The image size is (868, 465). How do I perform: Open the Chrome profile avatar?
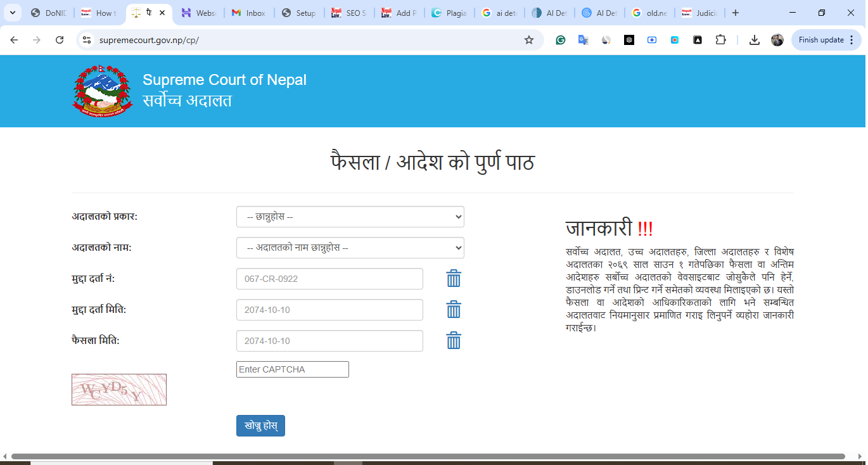click(777, 40)
